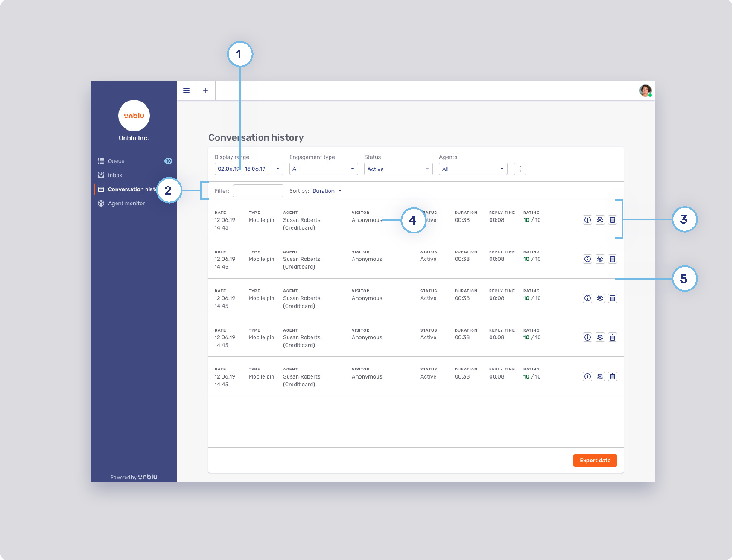Open settings gear in second conversation row
The image size is (733, 560).
(600, 259)
